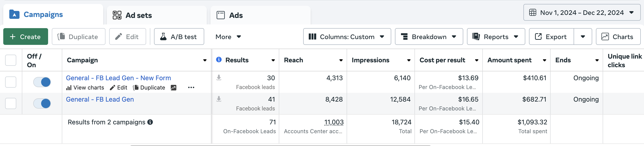Open the General - FB Lead Gen campaign link
Image resolution: width=644 pixels, height=146 pixels.
pos(100,100)
